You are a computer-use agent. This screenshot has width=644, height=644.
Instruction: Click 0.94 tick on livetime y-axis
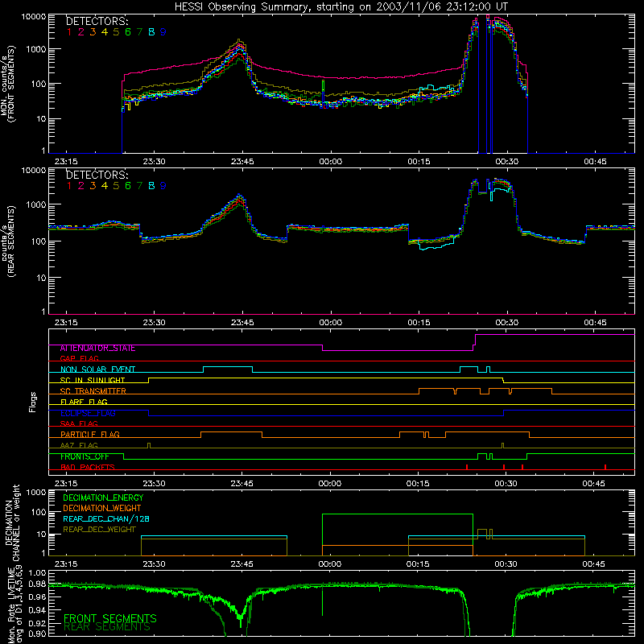(x=37, y=609)
